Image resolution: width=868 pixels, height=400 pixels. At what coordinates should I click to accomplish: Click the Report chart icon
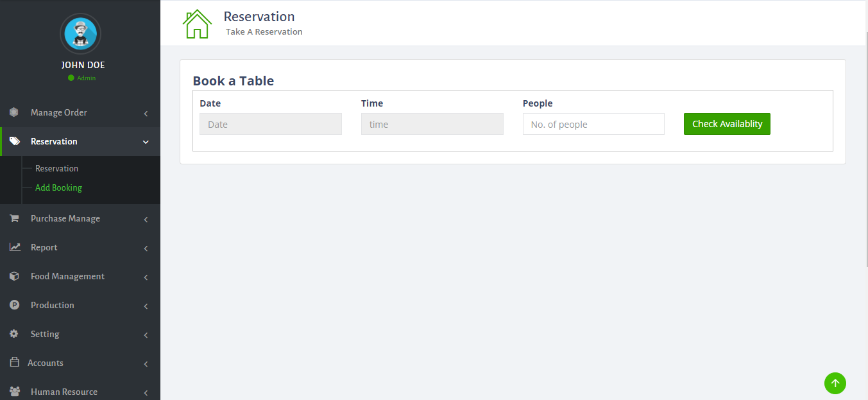click(14, 247)
